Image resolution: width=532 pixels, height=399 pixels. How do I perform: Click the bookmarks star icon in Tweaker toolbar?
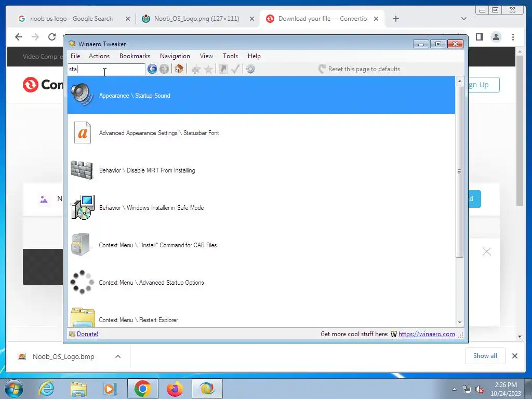tap(208, 70)
